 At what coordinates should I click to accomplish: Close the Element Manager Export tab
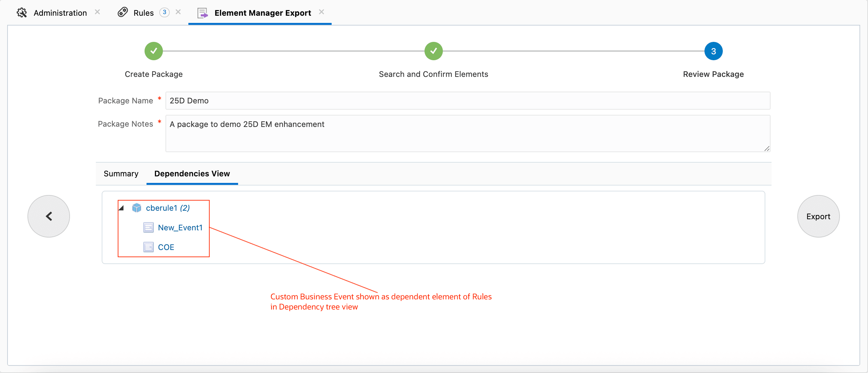pyautogui.click(x=321, y=12)
